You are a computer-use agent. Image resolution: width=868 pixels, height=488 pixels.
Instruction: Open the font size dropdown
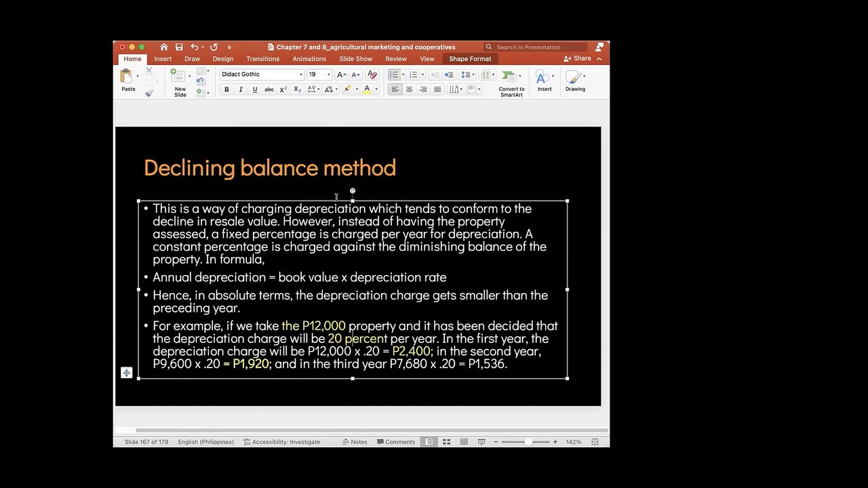[x=328, y=75]
